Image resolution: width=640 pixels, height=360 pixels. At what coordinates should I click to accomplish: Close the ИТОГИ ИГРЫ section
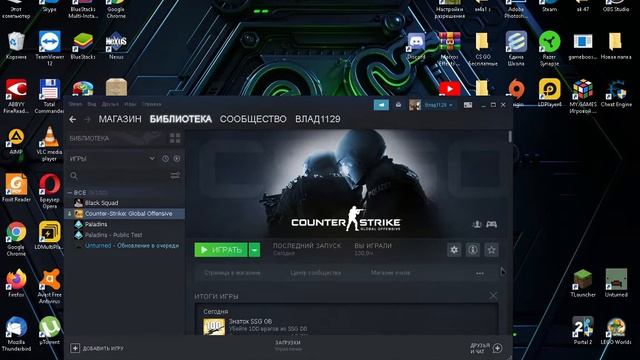pos(493,296)
